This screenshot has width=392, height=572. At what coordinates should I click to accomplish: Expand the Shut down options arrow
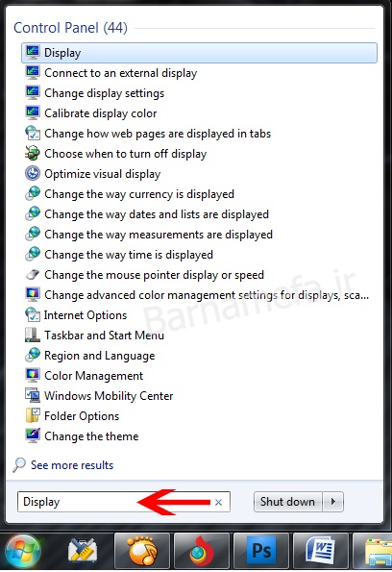tap(332, 502)
